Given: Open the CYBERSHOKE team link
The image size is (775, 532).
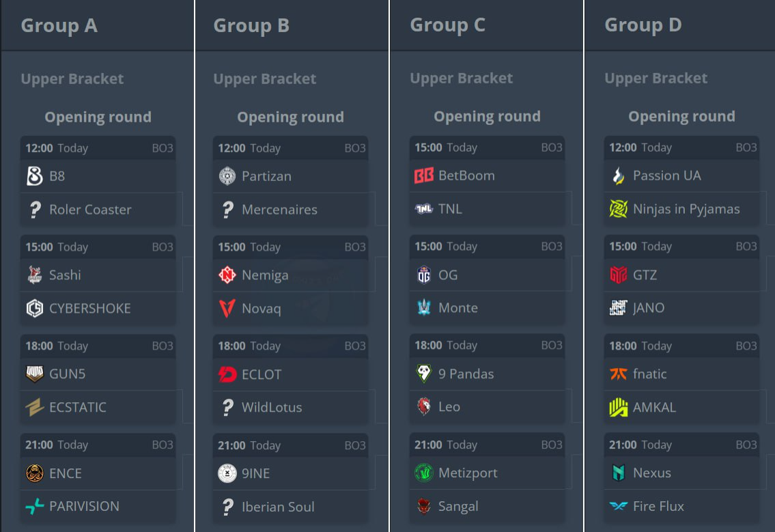Looking at the screenshot, I should coord(90,309).
